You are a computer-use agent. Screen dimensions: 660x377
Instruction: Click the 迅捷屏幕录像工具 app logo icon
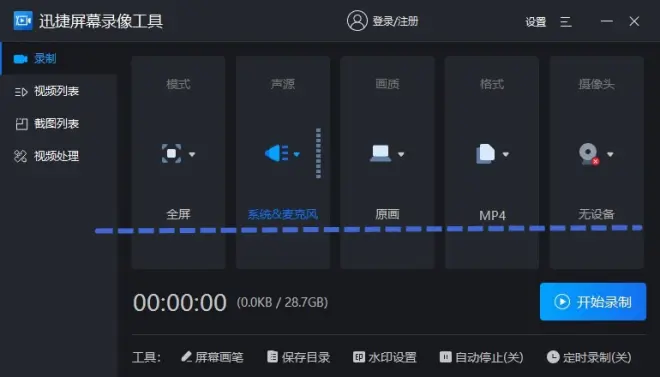[x=23, y=21]
